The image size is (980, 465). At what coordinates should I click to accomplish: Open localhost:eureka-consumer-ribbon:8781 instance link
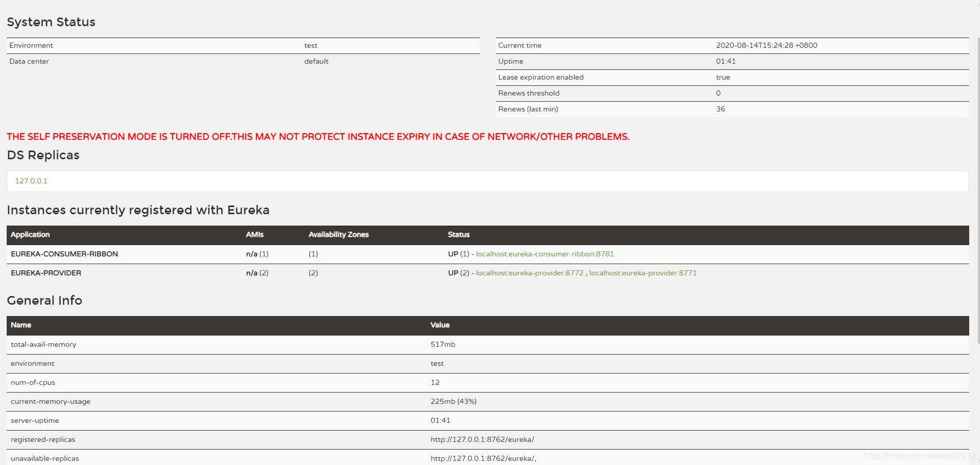pos(545,254)
